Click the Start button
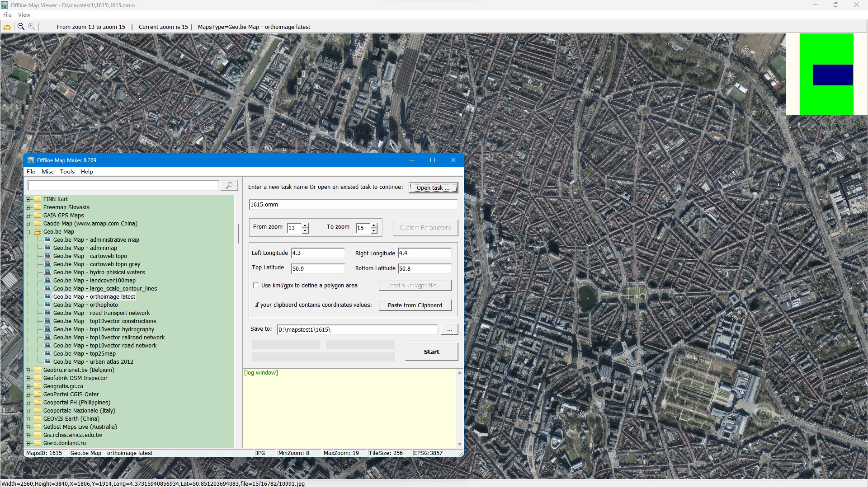Screen dimensions: 868x488 (431, 352)
